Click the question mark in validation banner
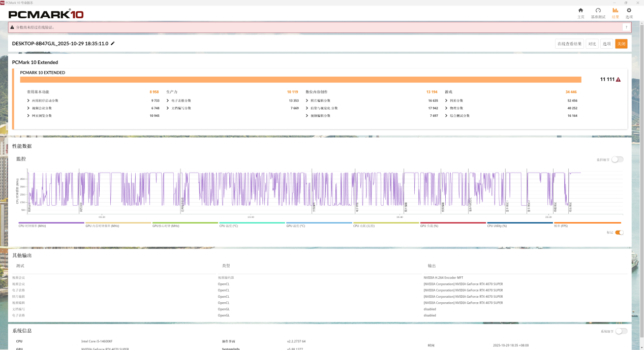Image resolution: width=644 pixels, height=350 pixels. [626, 27]
